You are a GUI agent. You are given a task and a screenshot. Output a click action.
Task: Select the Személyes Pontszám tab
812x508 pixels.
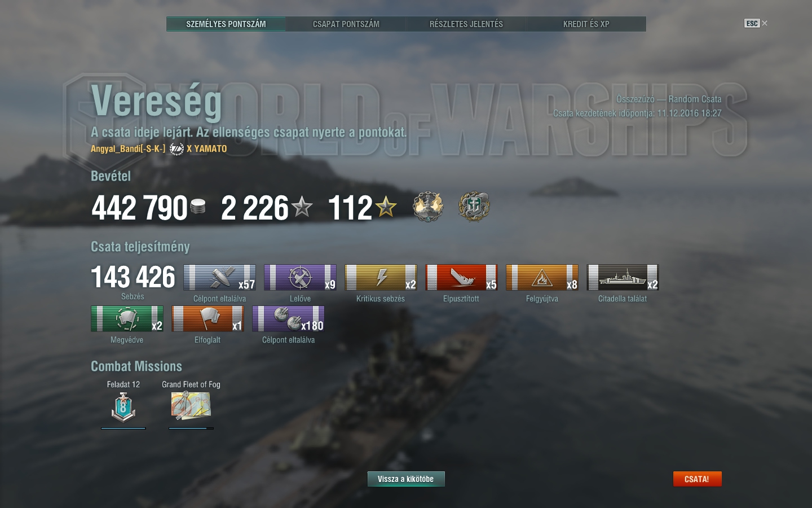click(x=226, y=24)
